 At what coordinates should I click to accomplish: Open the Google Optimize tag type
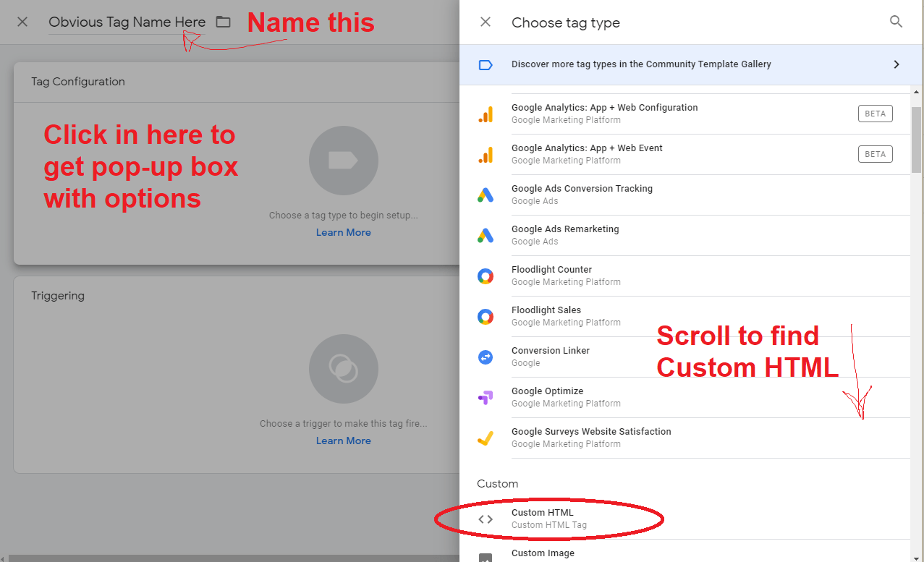pyautogui.click(x=543, y=397)
